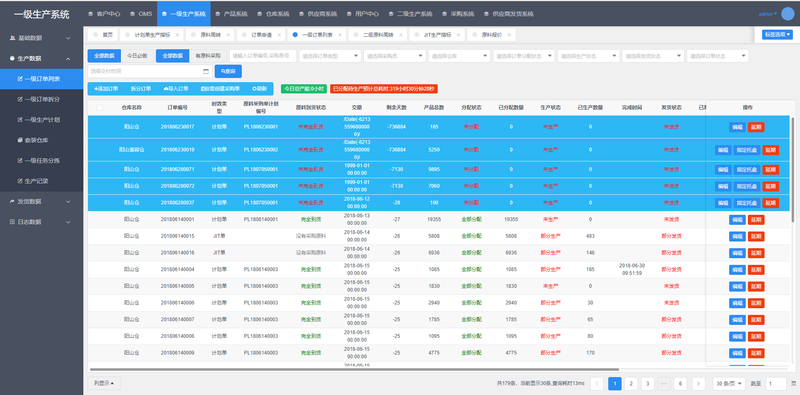Click the order number search input field
The height and width of the screenshot is (395, 800).
(x=263, y=56)
